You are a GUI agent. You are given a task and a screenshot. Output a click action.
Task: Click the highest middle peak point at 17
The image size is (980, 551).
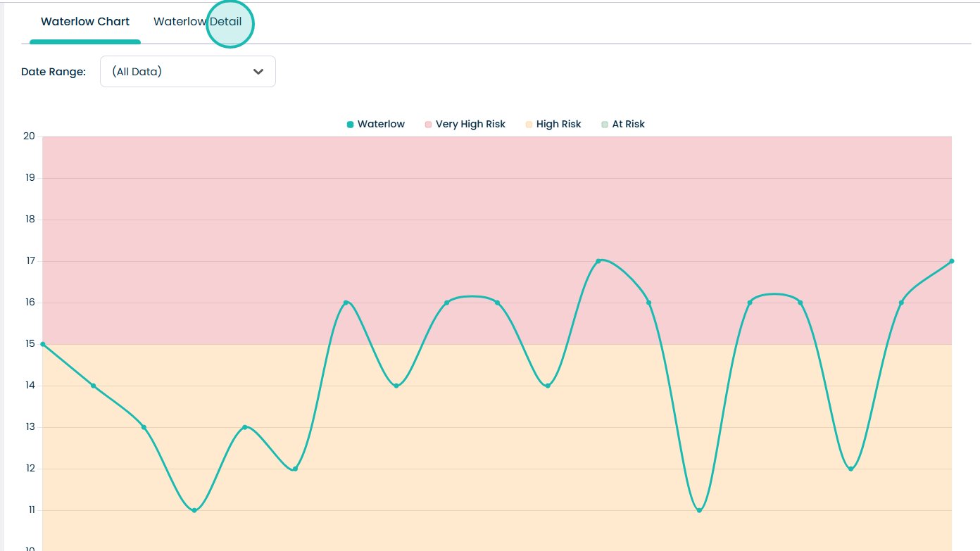point(598,261)
